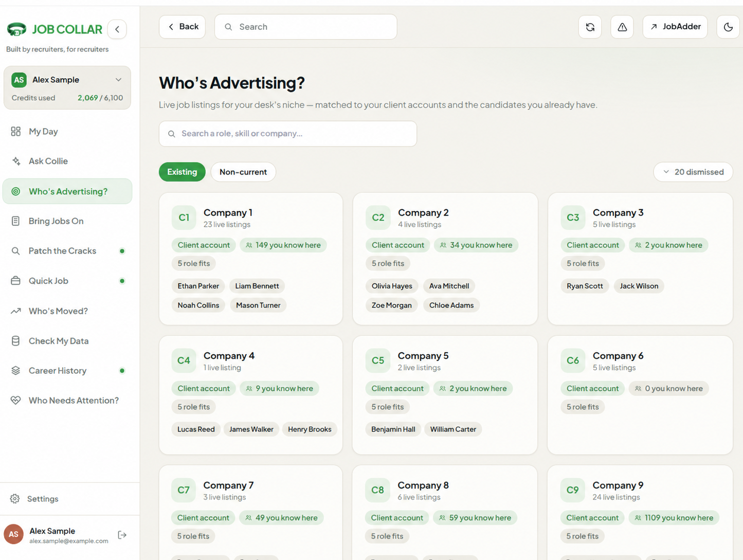Go to Who Needs Attention?
Viewport: 743px width, 560px height.
67,401
